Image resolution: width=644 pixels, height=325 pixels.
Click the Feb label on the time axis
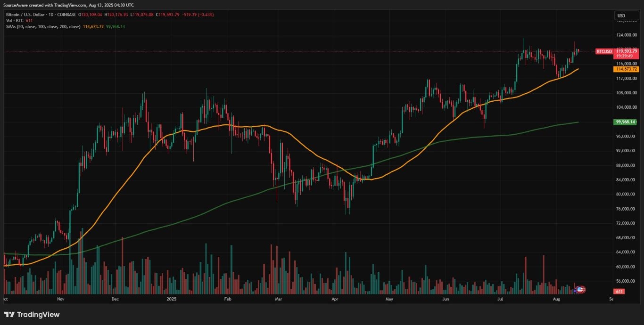coord(228,299)
